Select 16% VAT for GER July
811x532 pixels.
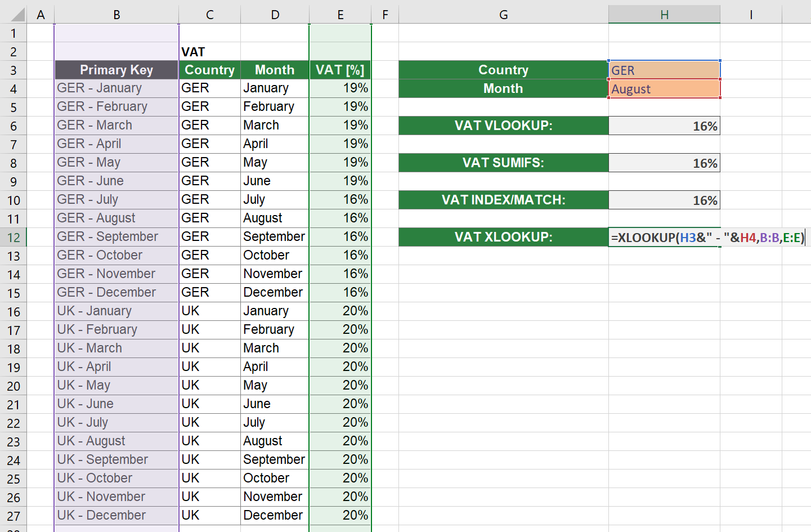click(x=340, y=200)
